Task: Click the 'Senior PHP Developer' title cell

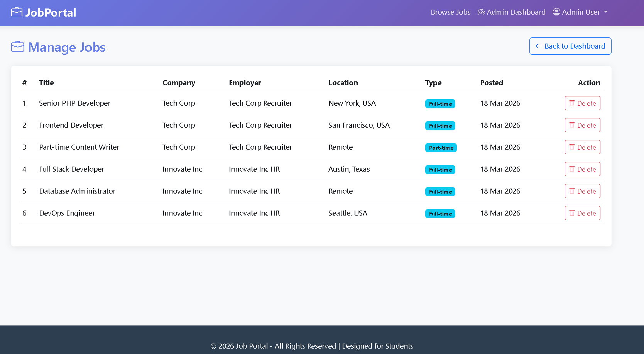Action: click(x=74, y=103)
